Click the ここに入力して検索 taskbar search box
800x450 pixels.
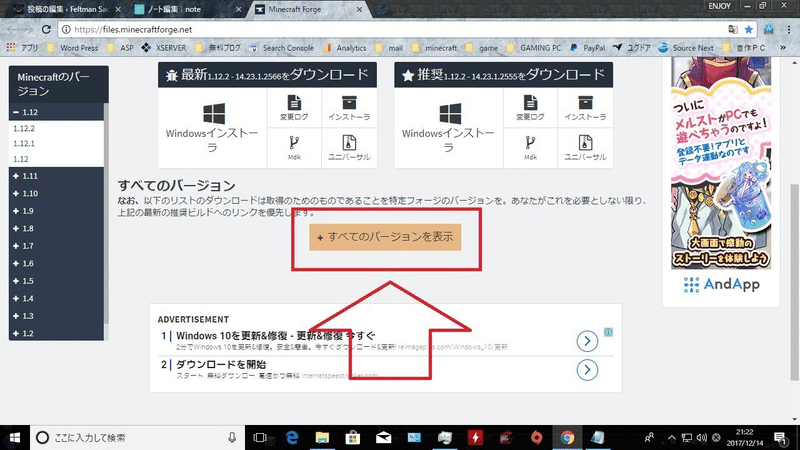pos(137,438)
